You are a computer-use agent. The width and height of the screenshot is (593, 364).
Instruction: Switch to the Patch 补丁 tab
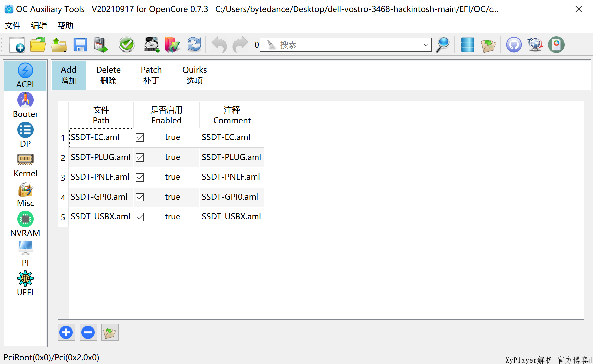[151, 75]
